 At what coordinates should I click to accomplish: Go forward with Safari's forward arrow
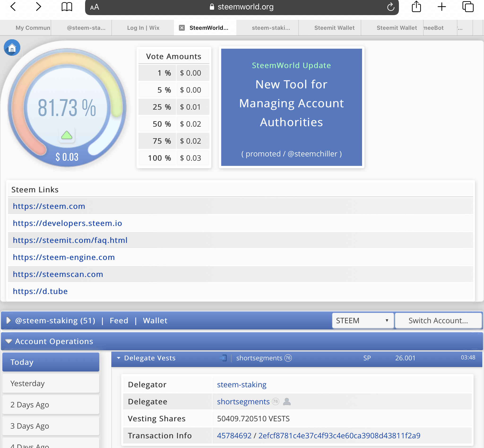tap(38, 7)
